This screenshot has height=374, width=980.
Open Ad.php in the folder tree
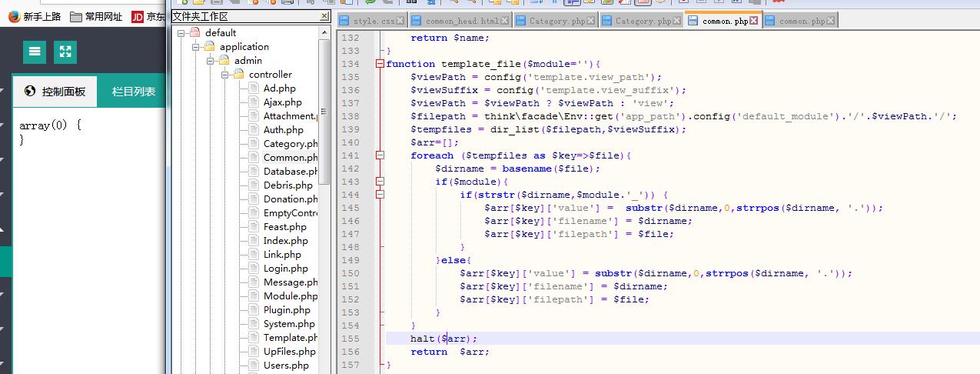point(279,88)
